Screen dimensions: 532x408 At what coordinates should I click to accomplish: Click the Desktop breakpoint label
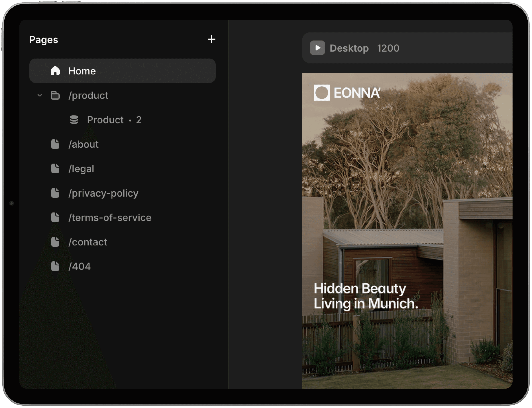[349, 48]
